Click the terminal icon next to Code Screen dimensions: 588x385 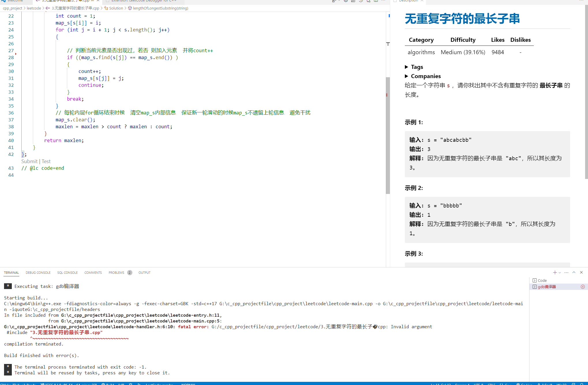tap(535, 280)
